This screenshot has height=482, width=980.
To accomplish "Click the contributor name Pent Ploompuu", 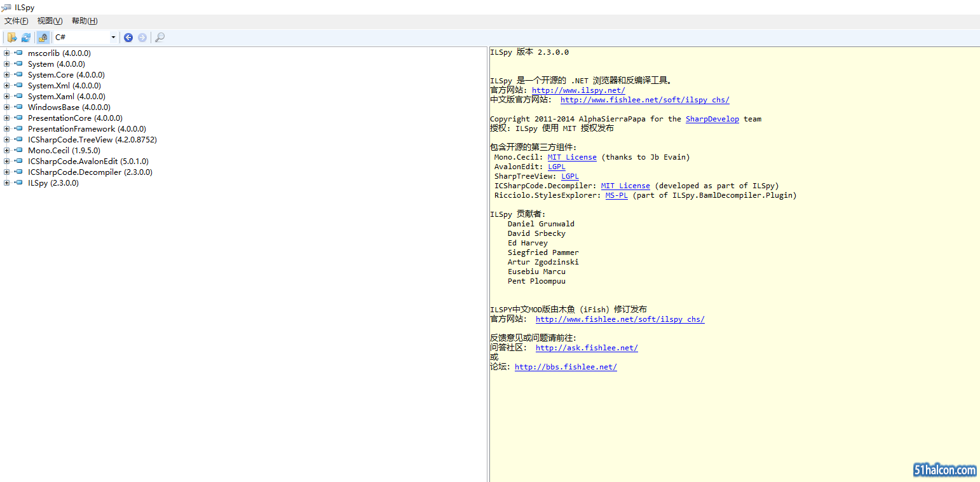I will click(x=536, y=281).
